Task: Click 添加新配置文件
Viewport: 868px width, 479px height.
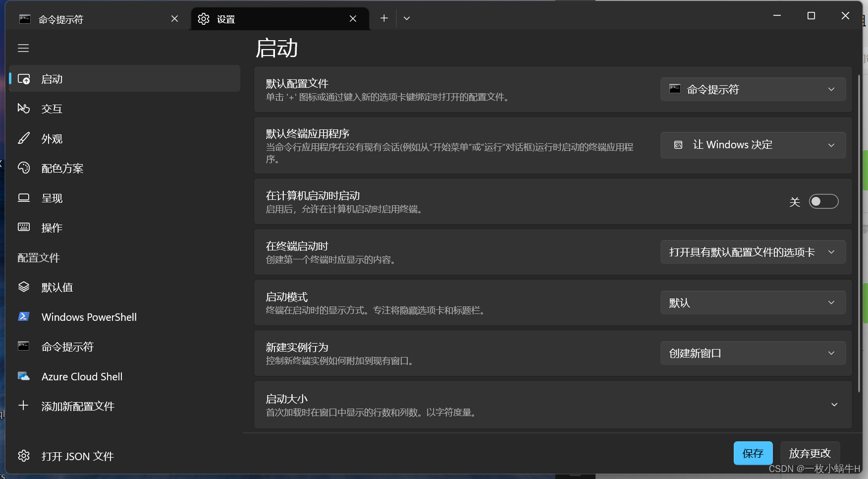Action: [x=124, y=406]
